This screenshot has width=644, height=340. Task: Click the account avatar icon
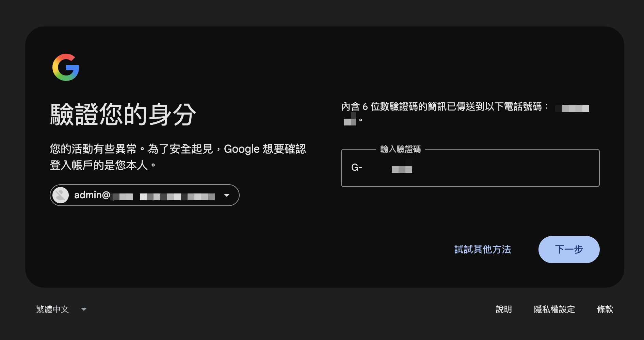[x=61, y=195]
